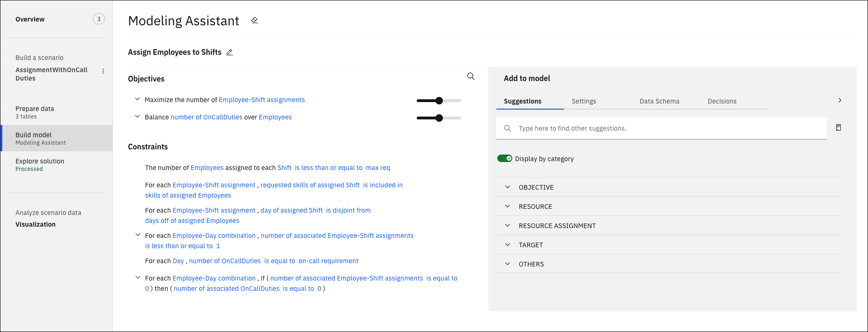Image resolution: width=868 pixels, height=332 pixels.
Task: Collapse the Employee-Day combination less-than-or-equal constraint
Action: 138,235
